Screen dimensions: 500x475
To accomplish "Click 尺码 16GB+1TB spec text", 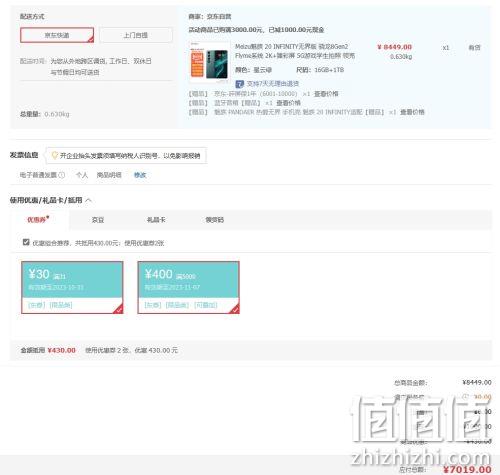I will pos(320,70).
